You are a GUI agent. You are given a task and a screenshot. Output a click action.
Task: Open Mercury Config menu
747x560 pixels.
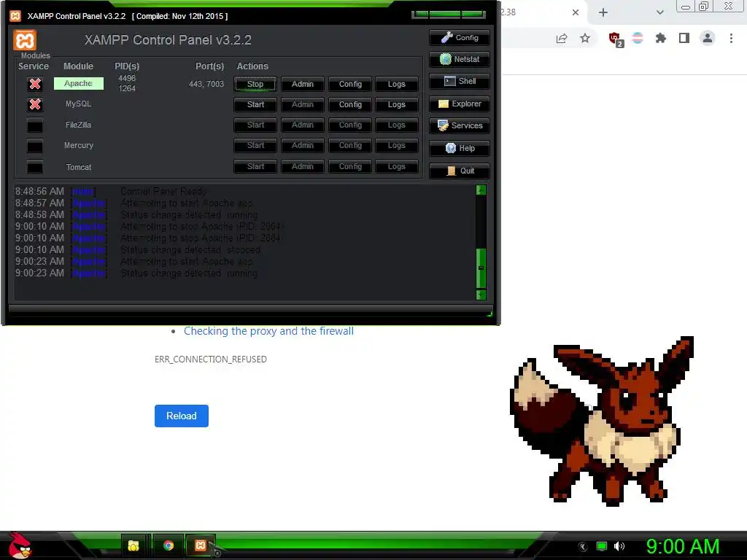pos(350,146)
